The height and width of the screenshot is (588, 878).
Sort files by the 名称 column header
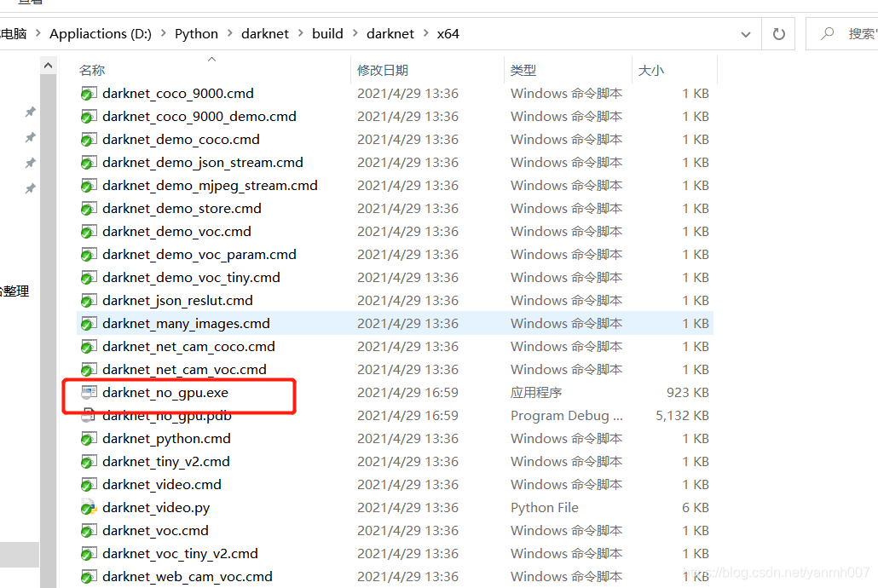(x=91, y=69)
